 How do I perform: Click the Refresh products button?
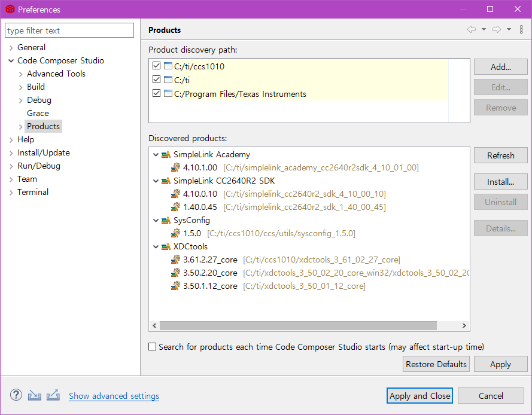click(x=500, y=155)
